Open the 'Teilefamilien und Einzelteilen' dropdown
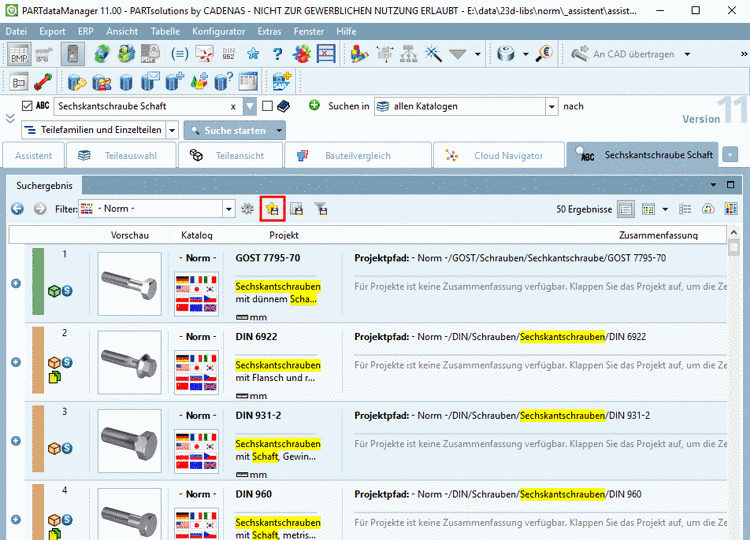Screen dimensions: 750x540 click(172, 131)
